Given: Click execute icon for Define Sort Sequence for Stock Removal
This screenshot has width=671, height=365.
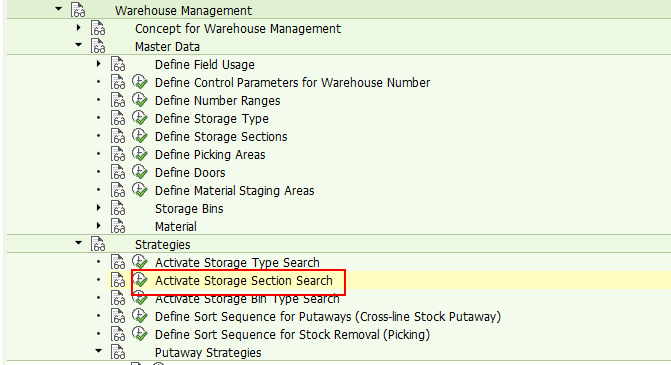Looking at the screenshot, I should [140, 334].
